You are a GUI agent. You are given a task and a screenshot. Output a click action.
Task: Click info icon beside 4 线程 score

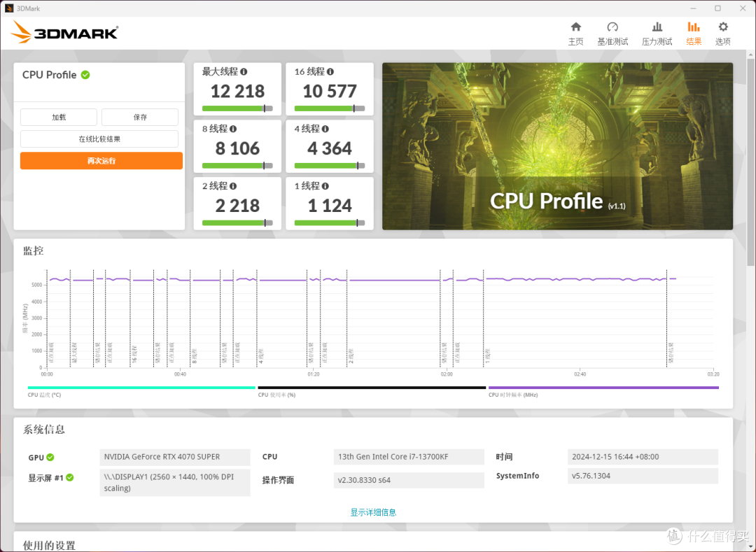coord(326,128)
